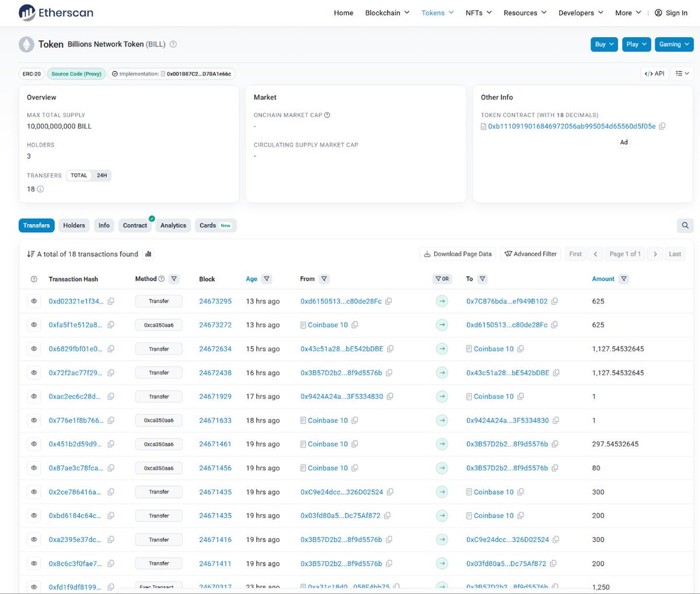Screen dimensions: 700x594
Task: View details eye icon for 0x776e1f8b766
Action: pos(34,420)
